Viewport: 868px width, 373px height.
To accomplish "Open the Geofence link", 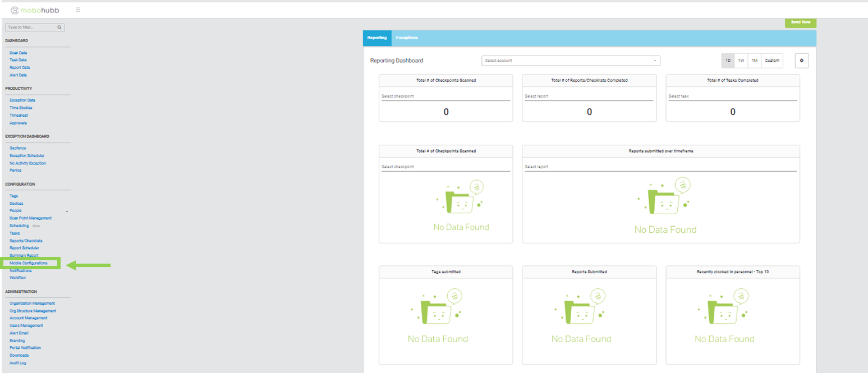I will [18, 148].
